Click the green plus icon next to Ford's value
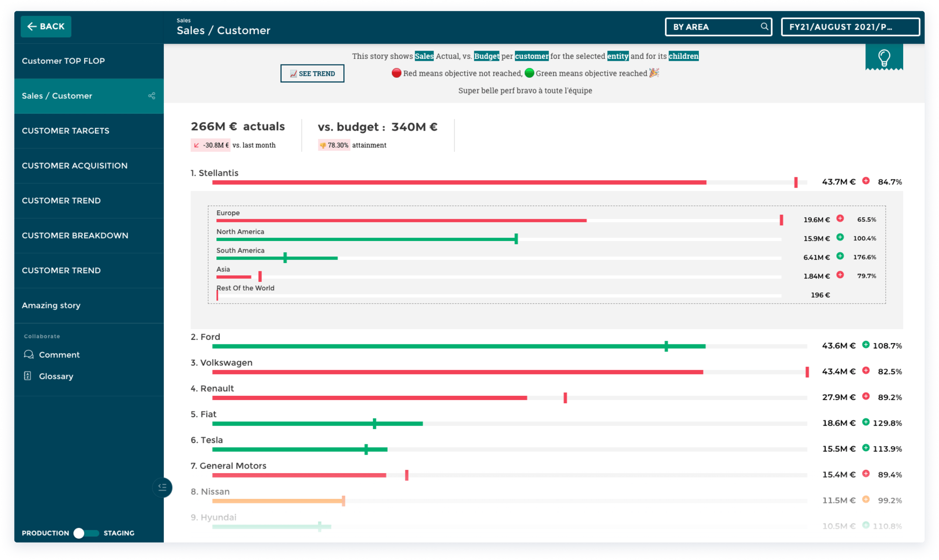This screenshot has width=939, height=560. pyautogui.click(x=866, y=345)
